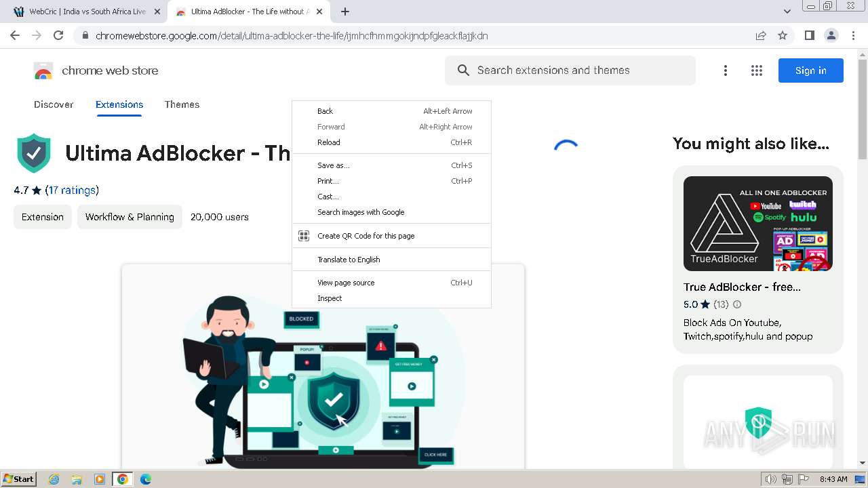Click the 20,000 users text
Viewport: 868px width, 488px height.
pos(220,217)
